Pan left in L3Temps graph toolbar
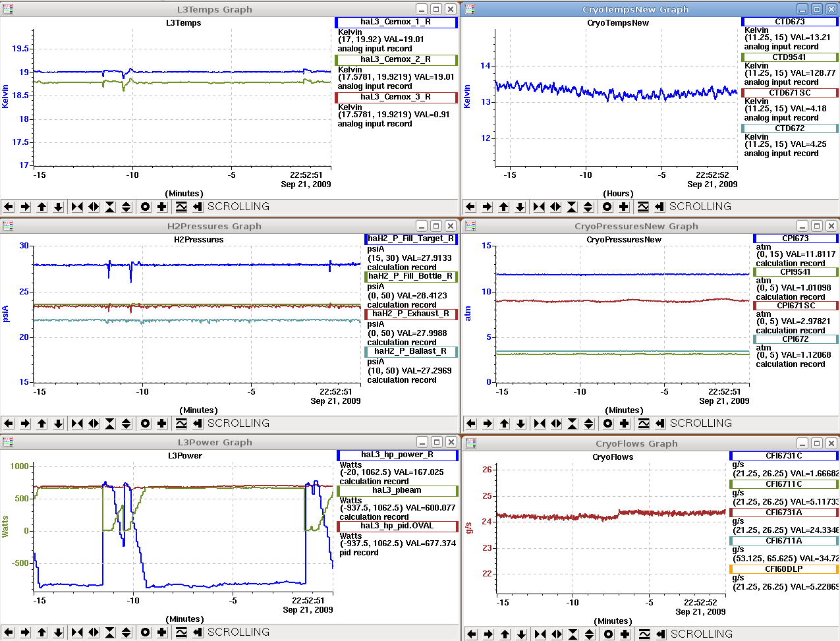The image size is (840, 641). [9, 207]
